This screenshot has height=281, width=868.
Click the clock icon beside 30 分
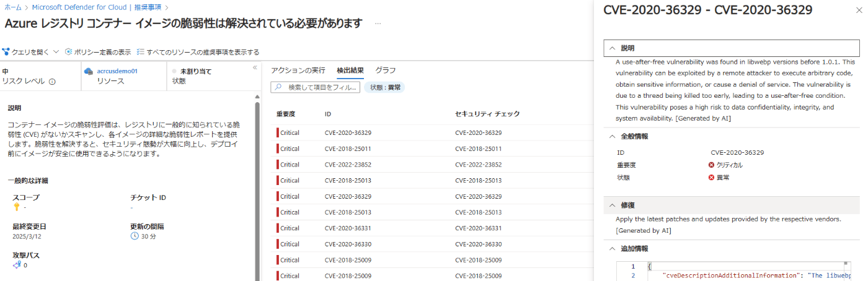pyautogui.click(x=135, y=236)
